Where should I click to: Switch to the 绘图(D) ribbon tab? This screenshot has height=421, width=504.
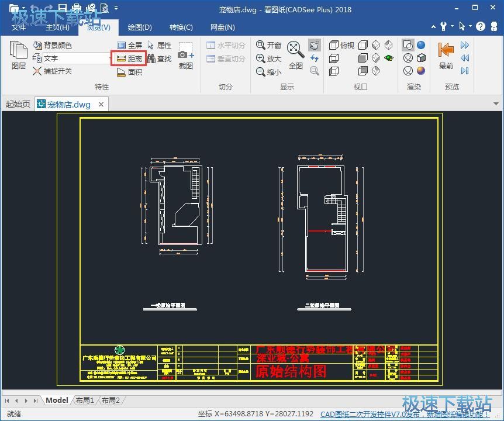(x=140, y=27)
